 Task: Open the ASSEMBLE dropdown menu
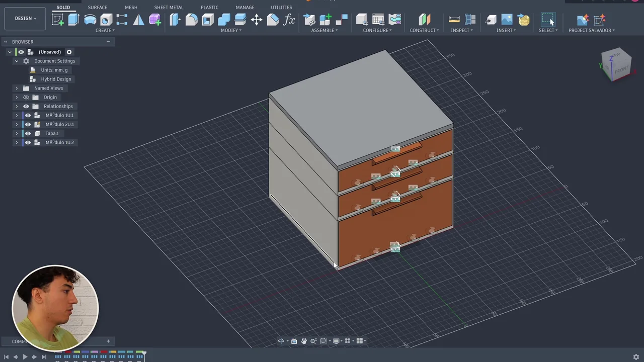click(x=325, y=30)
